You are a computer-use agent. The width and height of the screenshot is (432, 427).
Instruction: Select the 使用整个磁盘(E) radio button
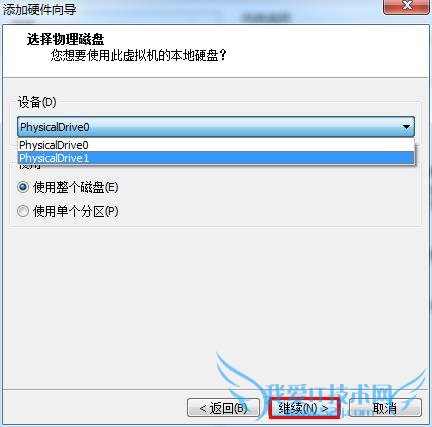[23, 187]
